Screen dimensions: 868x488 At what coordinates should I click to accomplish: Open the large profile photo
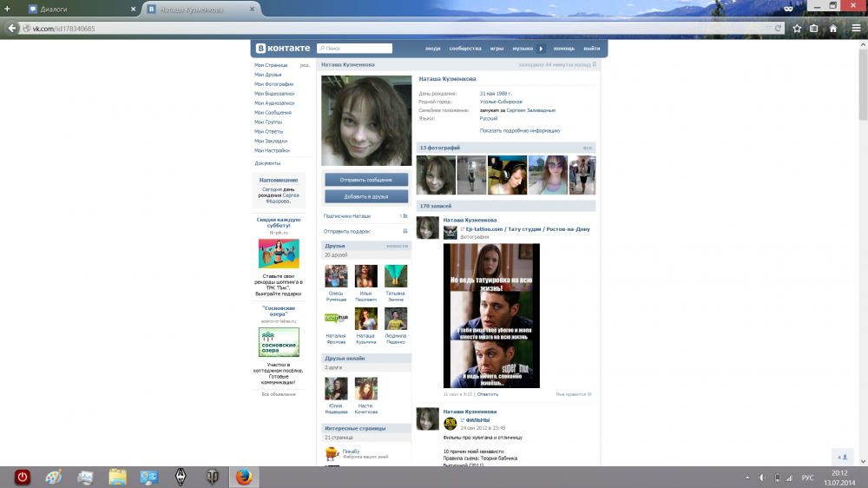click(366, 120)
